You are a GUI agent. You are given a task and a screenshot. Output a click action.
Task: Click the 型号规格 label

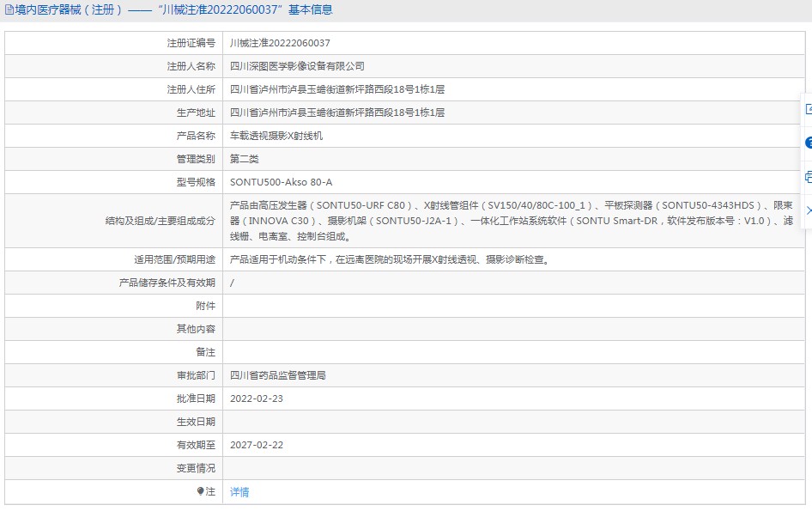click(x=196, y=182)
